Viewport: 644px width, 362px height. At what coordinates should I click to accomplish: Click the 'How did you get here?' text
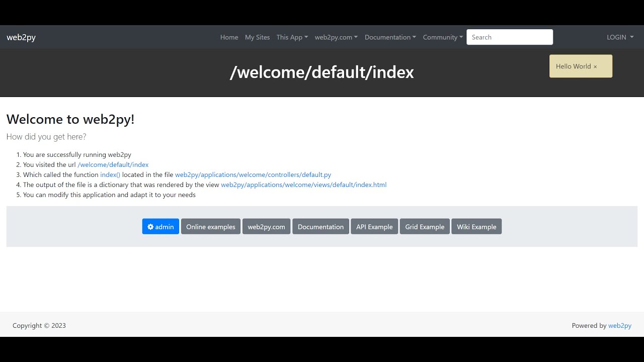(46, 137)
